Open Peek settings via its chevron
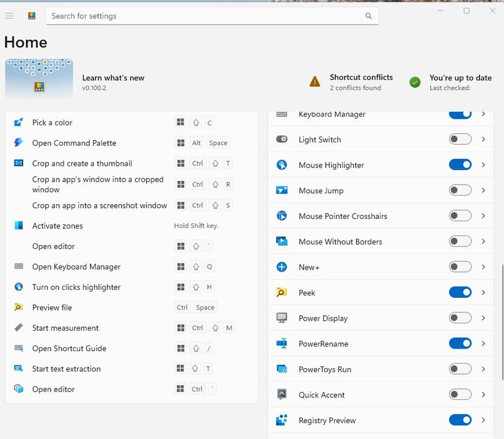 [x=483, y=292]
